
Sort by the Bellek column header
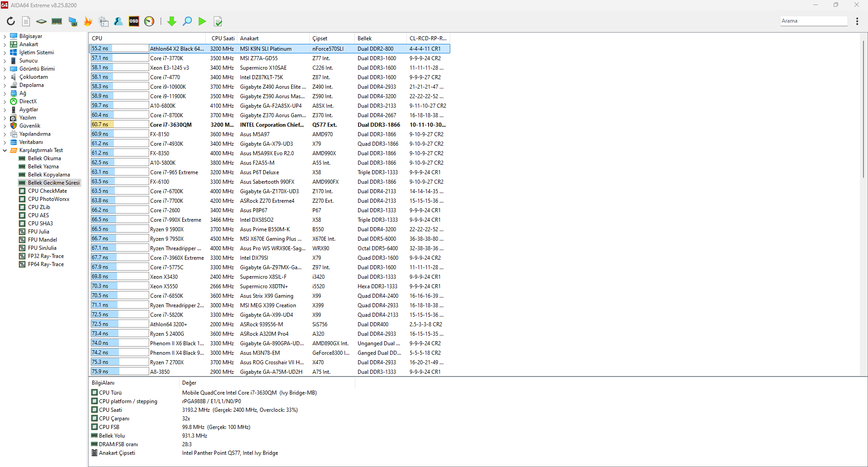coord(381,38)
